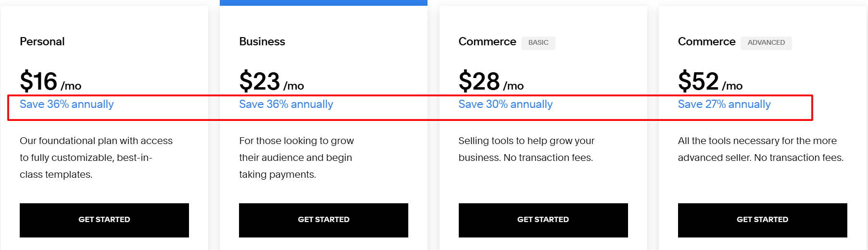
Task: Click the BASIC badge beside Commerce
Action: tap(538, 43)
